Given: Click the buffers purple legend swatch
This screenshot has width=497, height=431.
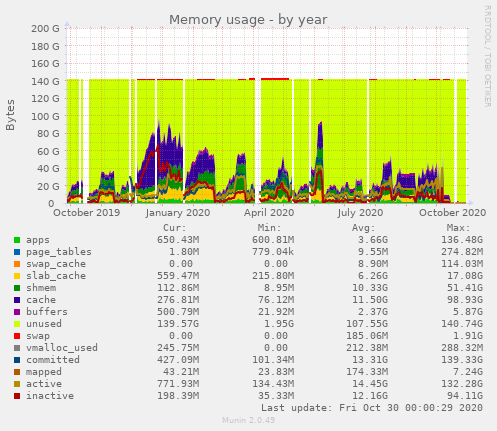Looking at the screenshot, I should [17, 312].
